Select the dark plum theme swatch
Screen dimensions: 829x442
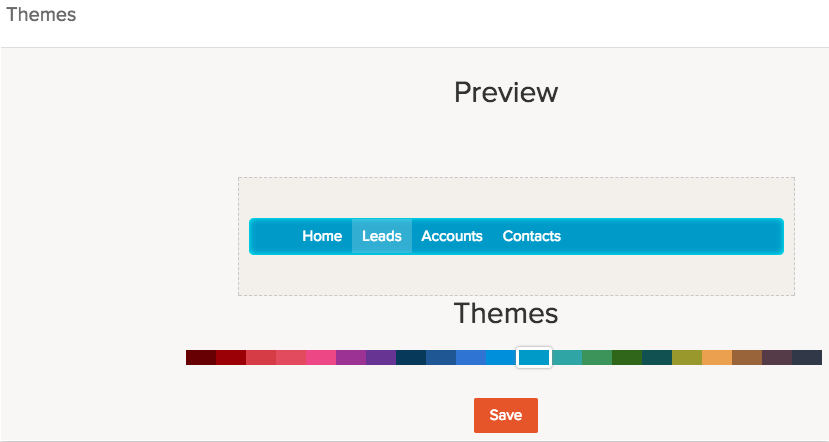777,357
